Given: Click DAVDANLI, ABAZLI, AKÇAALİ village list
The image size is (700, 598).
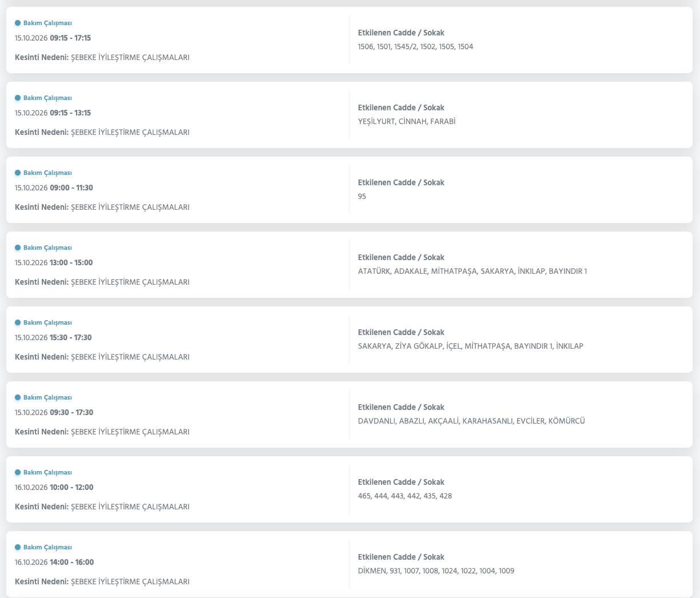Looking at the screenshot, I should click(x=471, y=421).
